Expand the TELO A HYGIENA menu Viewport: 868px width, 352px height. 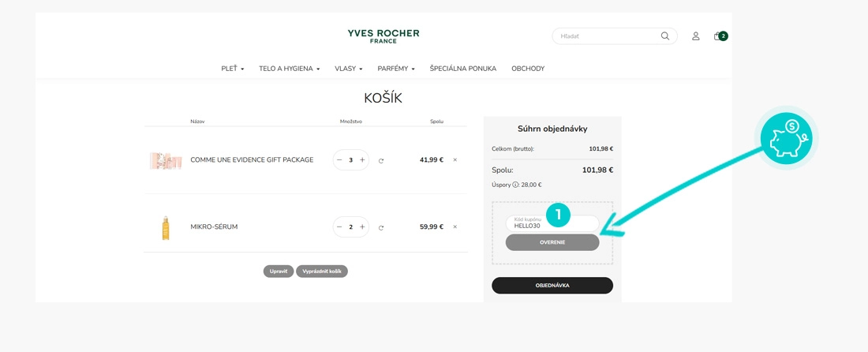click(x=290, y=69)
